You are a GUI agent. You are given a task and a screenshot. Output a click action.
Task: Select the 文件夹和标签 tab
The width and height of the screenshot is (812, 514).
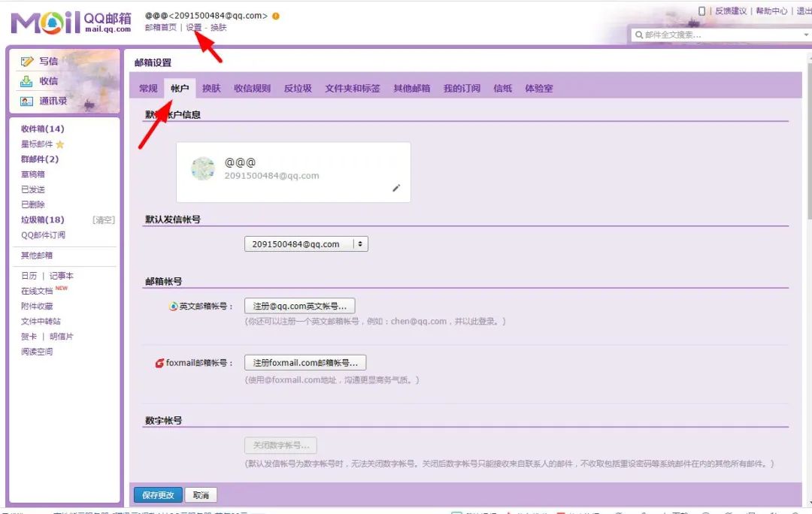(353, 89)
